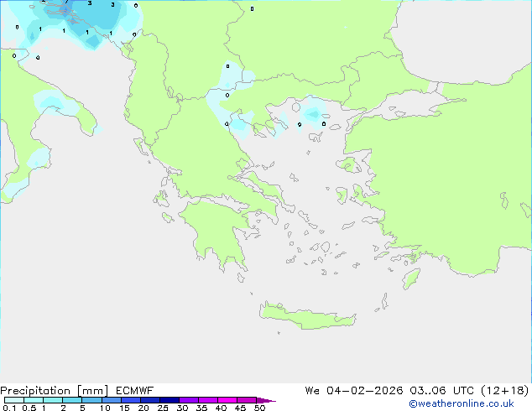The image size is (532, 411).
Task: Click the '(12+18)' forecast step text
Action: click(505, 390)
